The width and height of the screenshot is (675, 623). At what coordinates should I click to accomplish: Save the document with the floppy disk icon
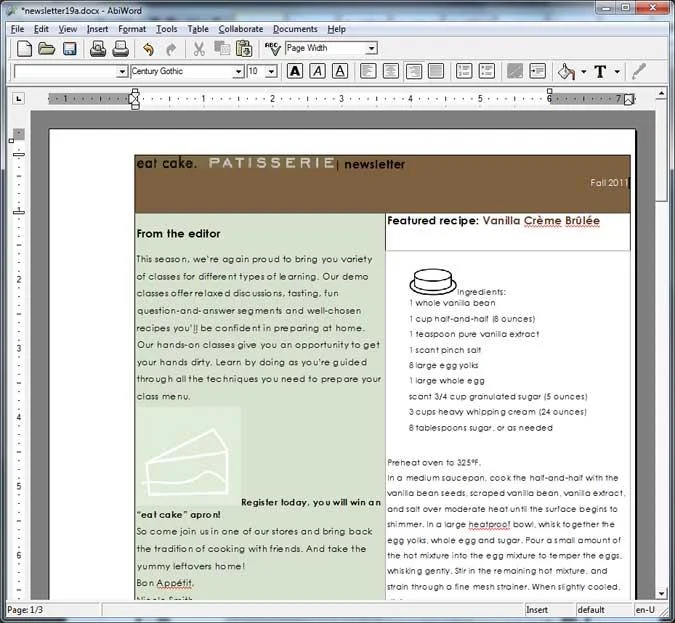coord(70,49)
